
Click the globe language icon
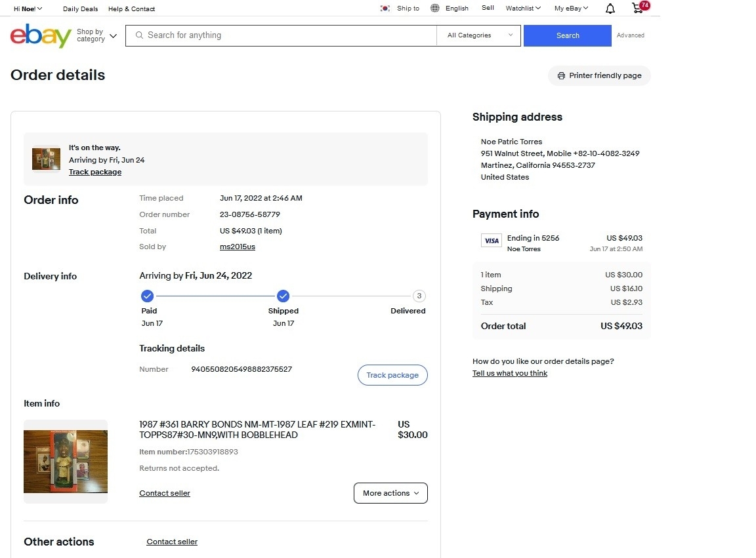[x=435, y=8]
